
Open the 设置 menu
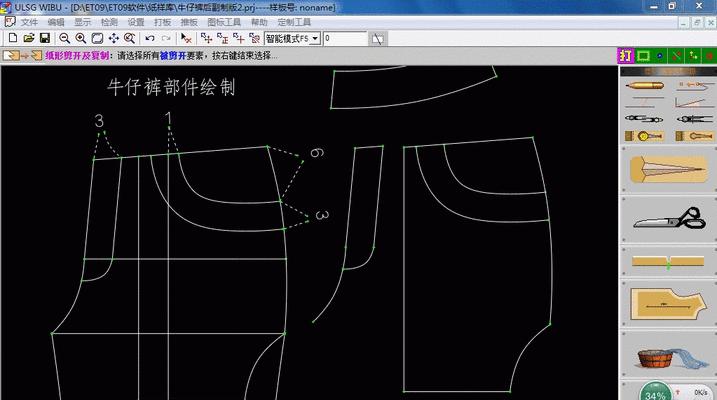(136, 22)
